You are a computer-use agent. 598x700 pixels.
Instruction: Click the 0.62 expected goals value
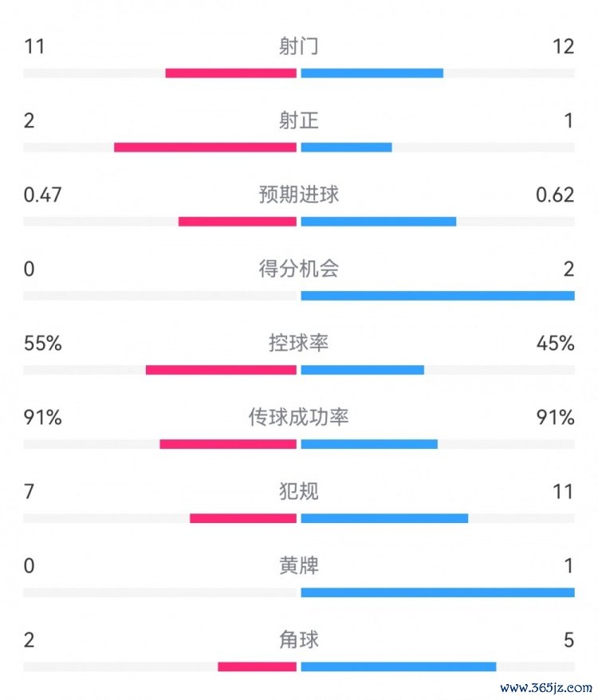(555, 195)
